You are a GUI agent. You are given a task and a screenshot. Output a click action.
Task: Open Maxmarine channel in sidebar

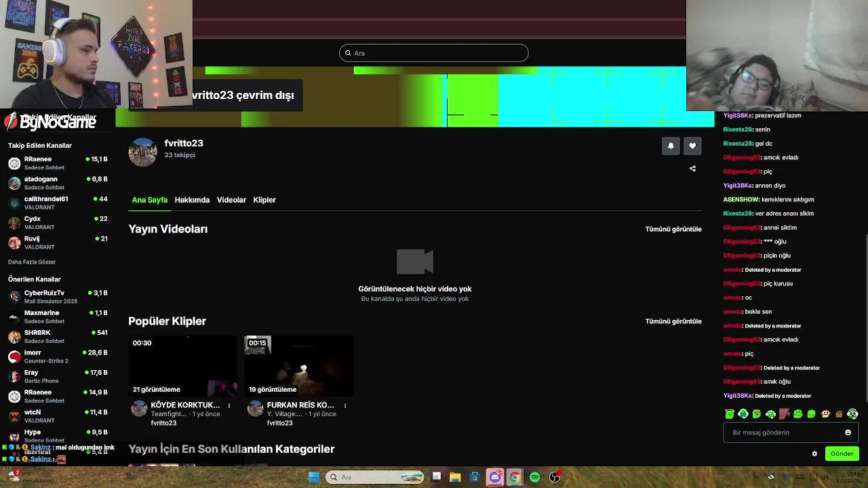tap(58, 317)
